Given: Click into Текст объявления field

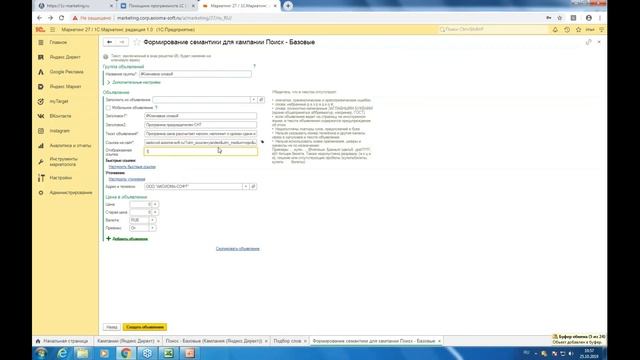Looking at the screenshot, I should tap(200, 134).
